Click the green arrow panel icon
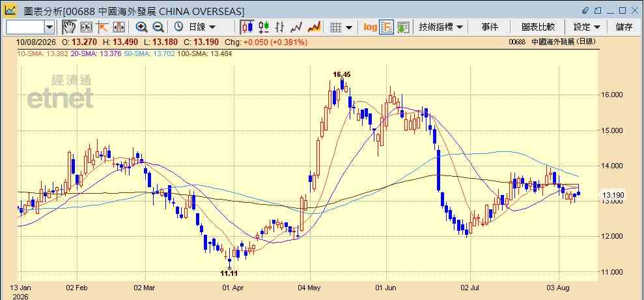This screenshot has height=300, width=644. (403, 27)
